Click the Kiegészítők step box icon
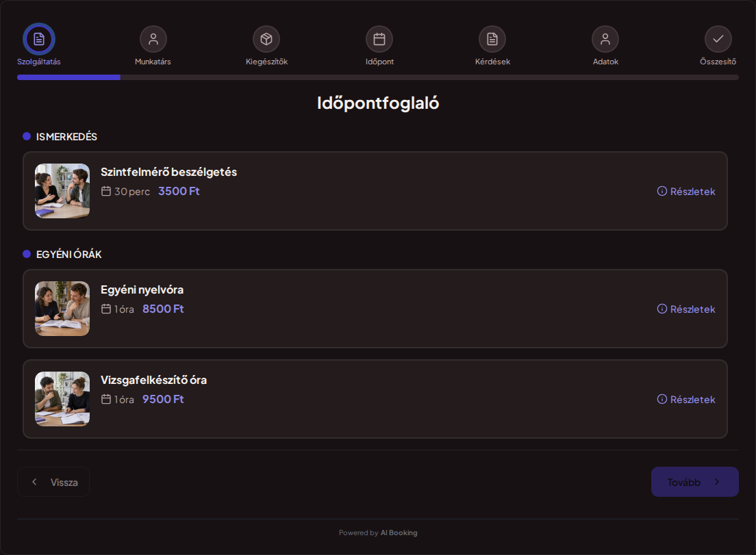The image size is (756, 555). (x=266, y=39)
